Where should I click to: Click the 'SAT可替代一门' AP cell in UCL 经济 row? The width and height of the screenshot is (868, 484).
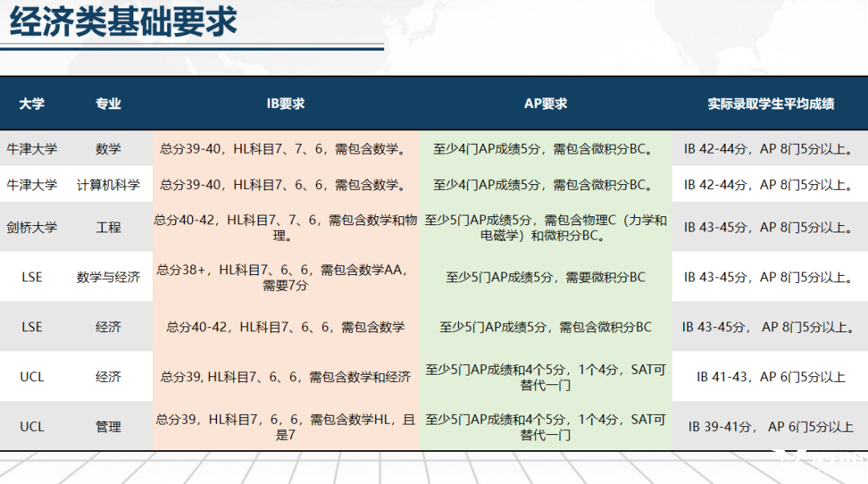[546, 377]
